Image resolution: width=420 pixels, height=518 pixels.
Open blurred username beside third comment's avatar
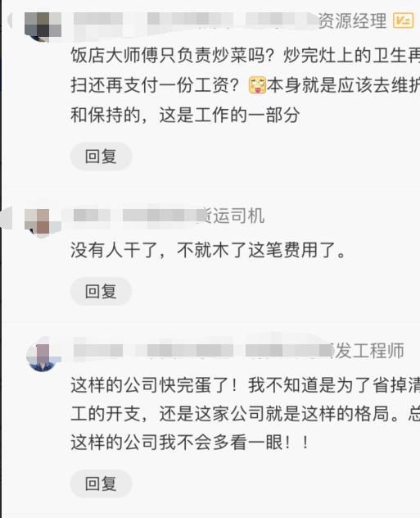point(202,350)
